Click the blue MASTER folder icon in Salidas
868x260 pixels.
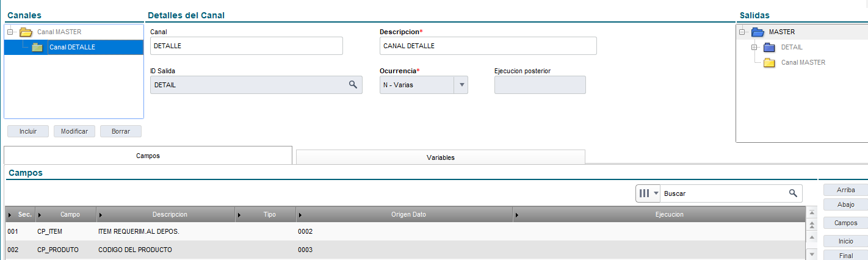click(x=758, y=32)
